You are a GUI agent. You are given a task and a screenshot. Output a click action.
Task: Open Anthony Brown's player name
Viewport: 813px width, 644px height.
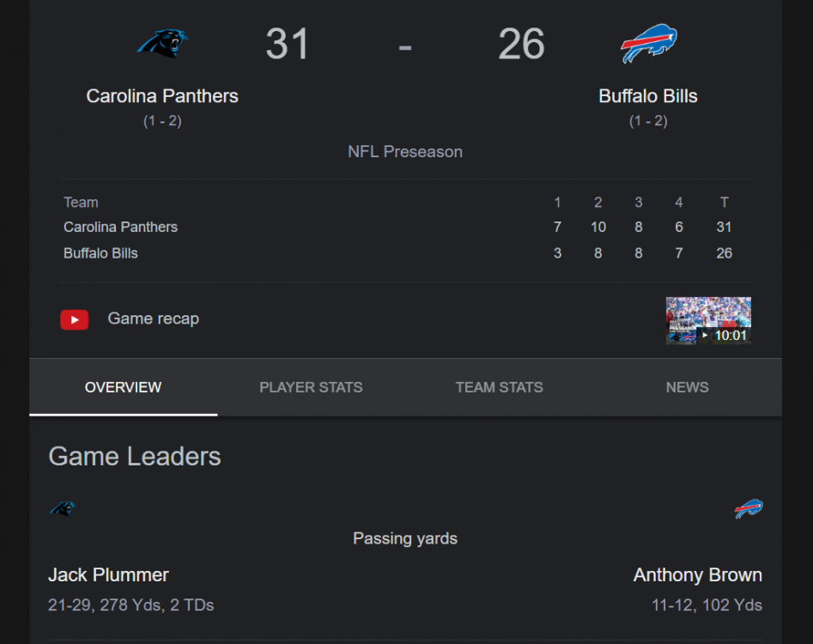pyautogui.click(x=697, y=575)
